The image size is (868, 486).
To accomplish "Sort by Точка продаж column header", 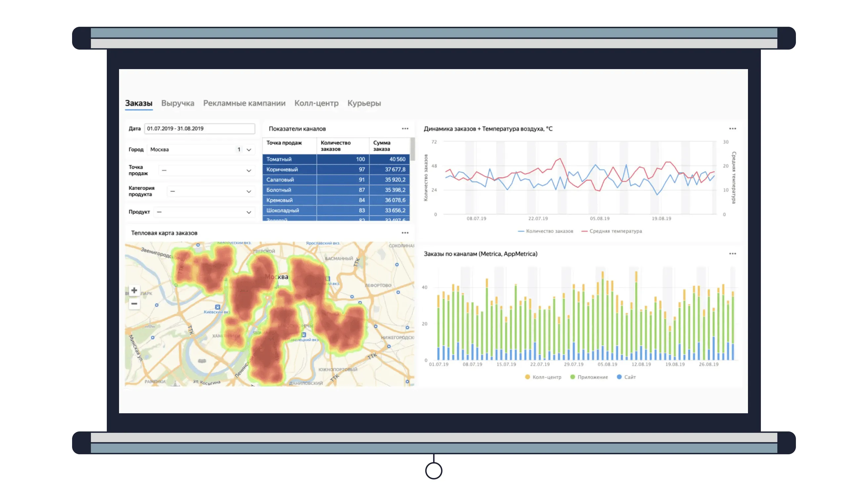I will click(x=289, y=146).
